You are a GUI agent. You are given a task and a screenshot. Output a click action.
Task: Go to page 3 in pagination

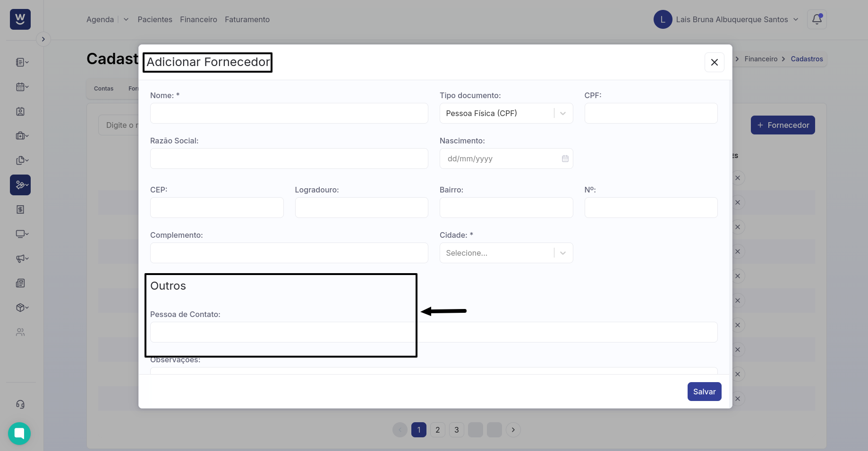click(457, 430)
